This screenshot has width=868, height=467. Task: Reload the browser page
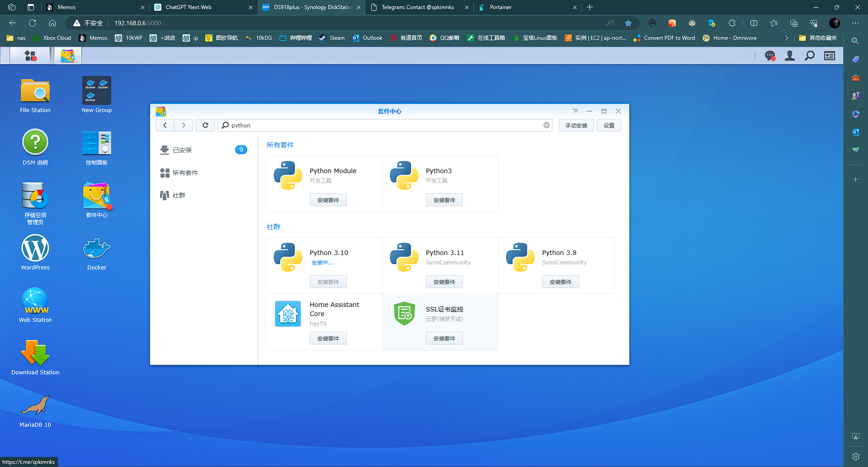tap(33, 23)
